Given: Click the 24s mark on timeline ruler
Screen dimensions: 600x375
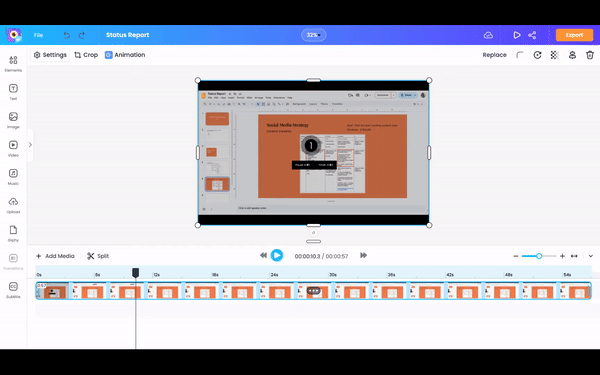Looking at the screenshot, I should tap(274, 275).
